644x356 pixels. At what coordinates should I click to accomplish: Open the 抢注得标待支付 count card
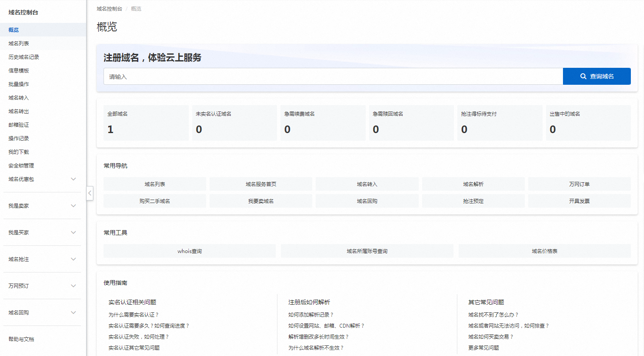coord(500,123)
